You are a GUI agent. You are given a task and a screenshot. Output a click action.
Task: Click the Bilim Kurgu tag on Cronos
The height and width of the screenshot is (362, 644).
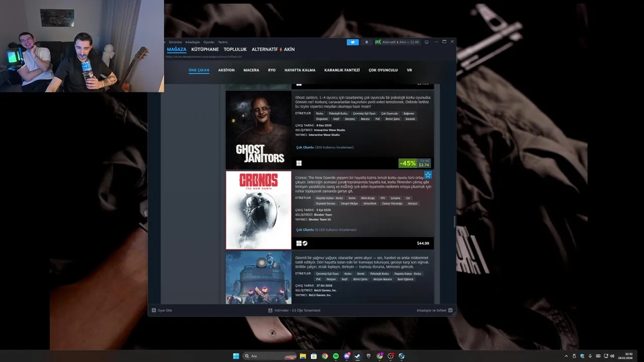click(x=368, y=198)
